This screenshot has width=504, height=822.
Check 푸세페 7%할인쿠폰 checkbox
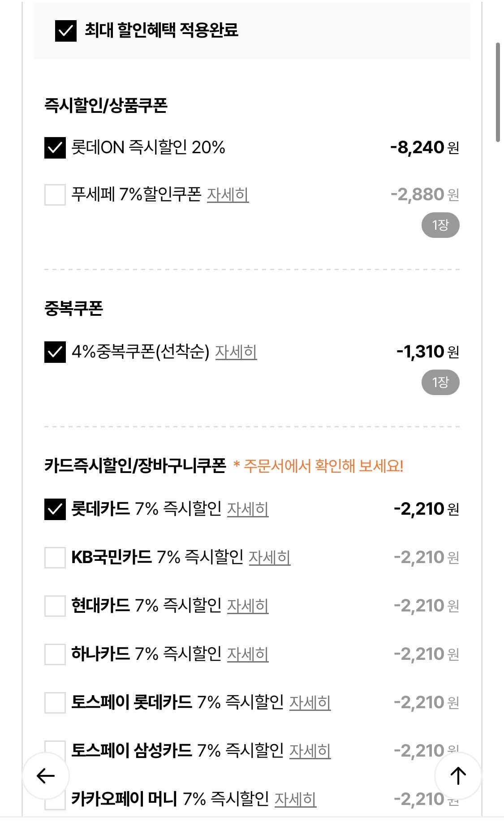(55, 195)
